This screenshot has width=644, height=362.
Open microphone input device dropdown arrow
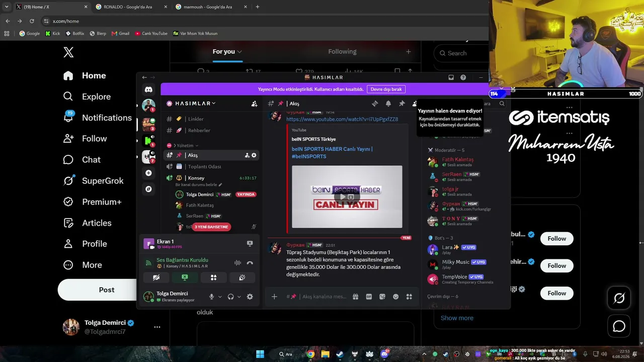click(x=220, y=297)
